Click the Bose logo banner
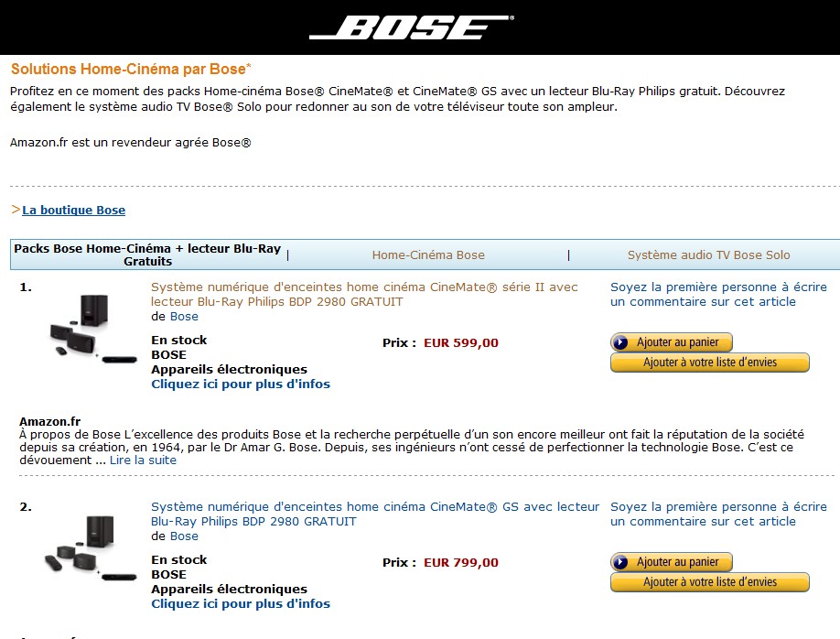The width and height of the screenshot is (840, 639). point(412,27)
